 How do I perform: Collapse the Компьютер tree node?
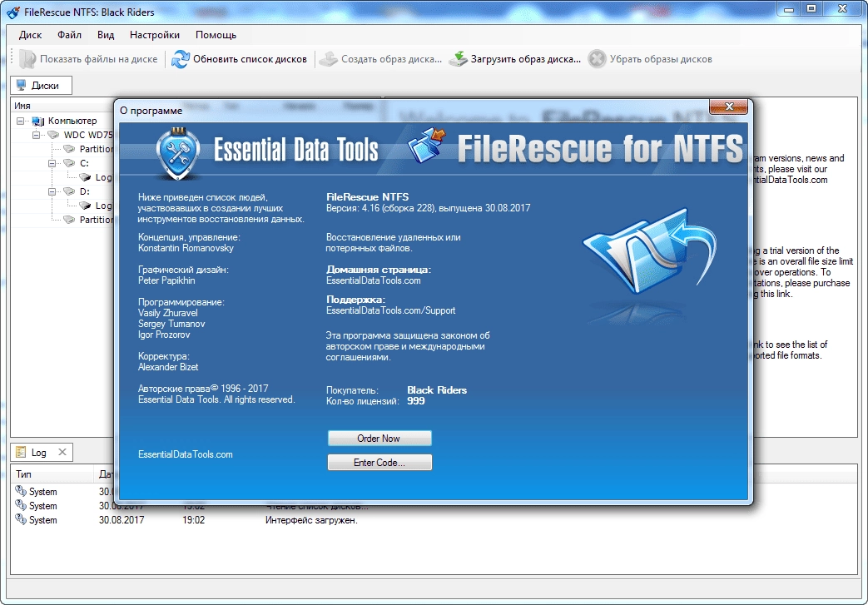click(x=21, y=121)
